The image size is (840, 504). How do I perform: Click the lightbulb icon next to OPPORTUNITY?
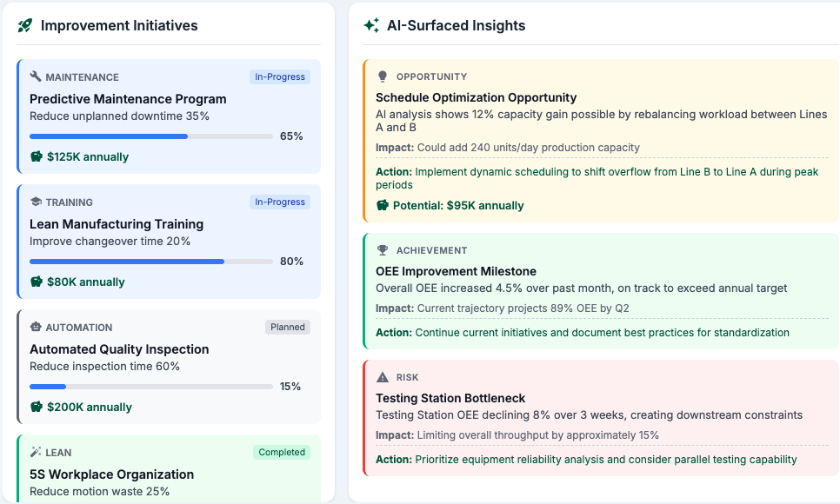point(382,76)
